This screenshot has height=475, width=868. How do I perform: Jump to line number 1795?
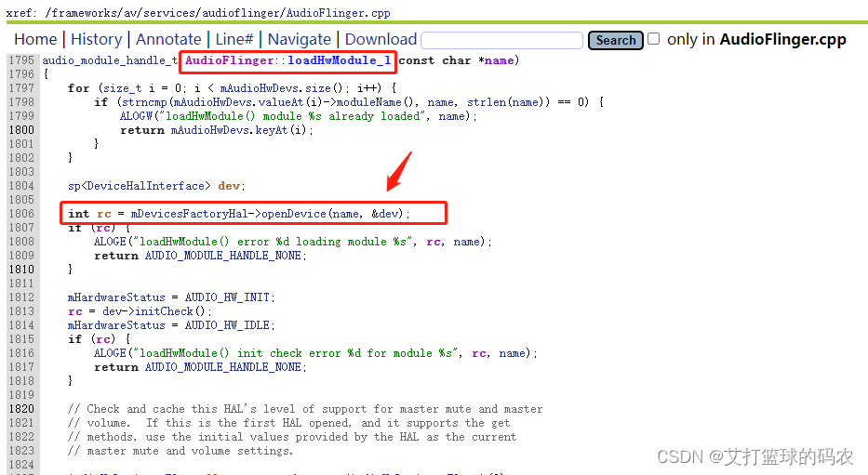pyautogui.click(x=21, y=60)
